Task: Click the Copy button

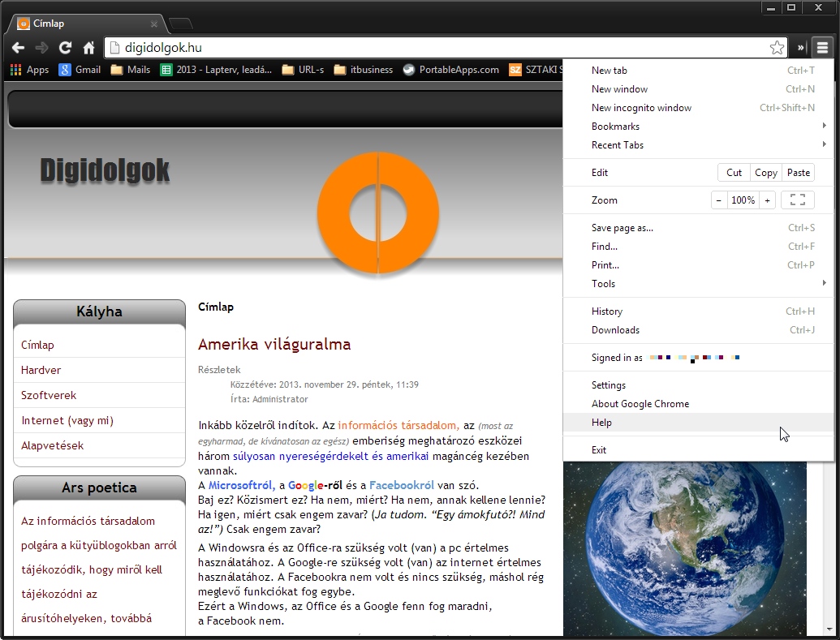Action: click(766, 173)
